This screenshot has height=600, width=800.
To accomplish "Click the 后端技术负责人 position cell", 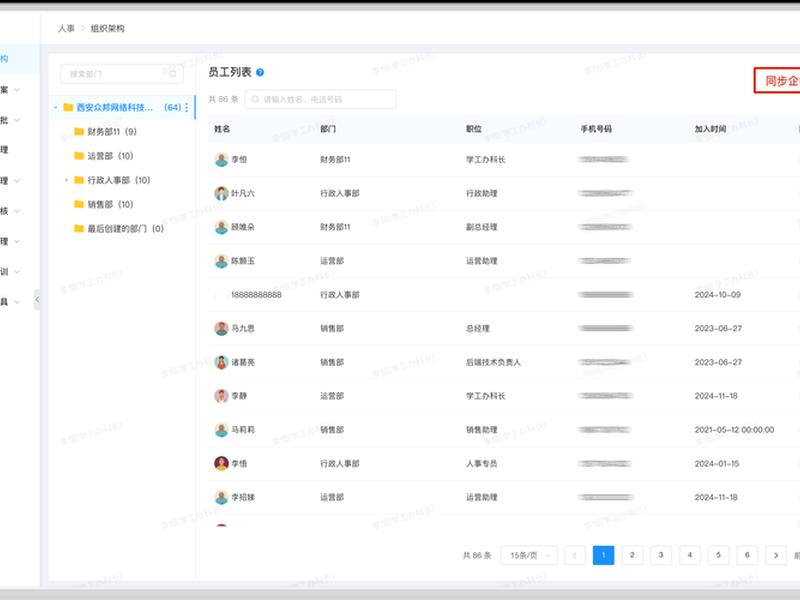I will pyautogui.click(x=493, y=362).
